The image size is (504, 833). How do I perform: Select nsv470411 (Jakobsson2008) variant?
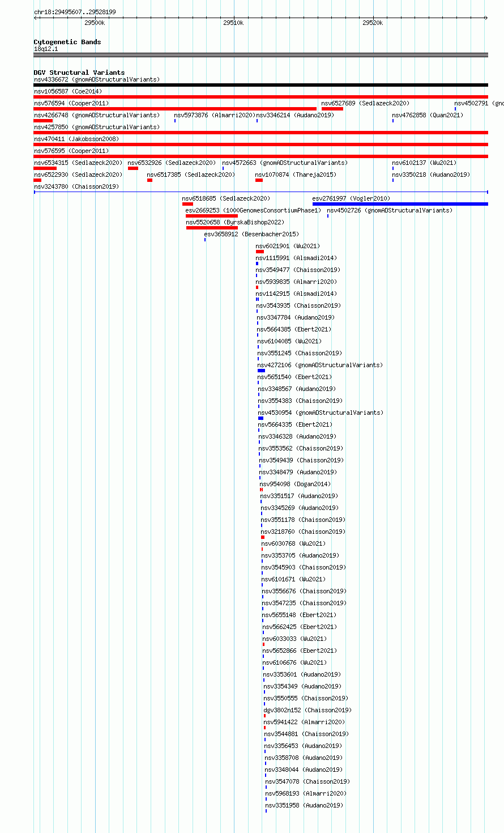[76, 139]
